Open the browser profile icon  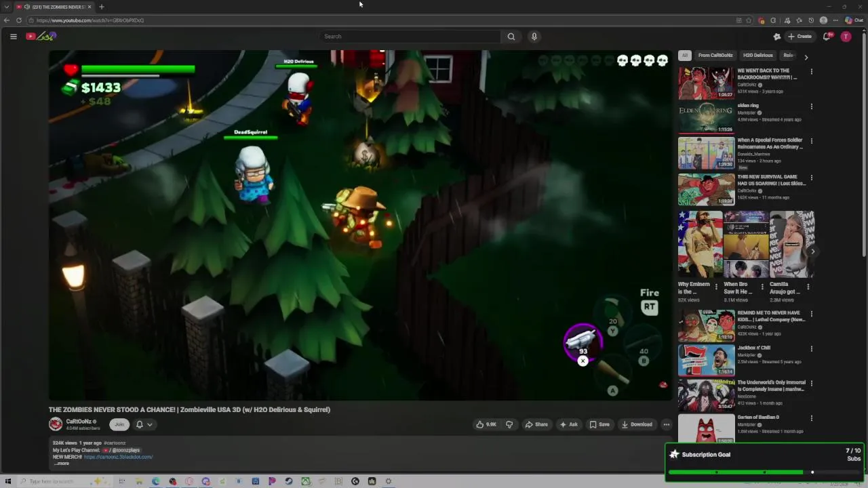823,20
